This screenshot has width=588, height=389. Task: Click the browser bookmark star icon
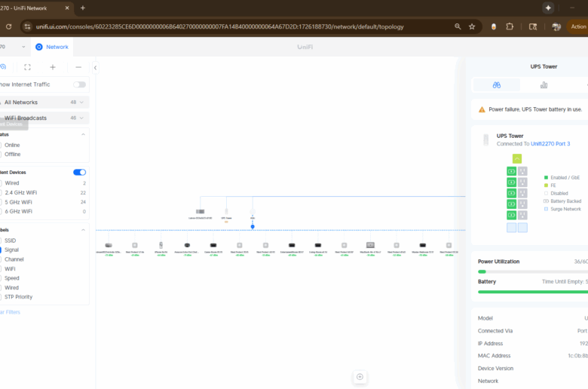tap(472, 26)
